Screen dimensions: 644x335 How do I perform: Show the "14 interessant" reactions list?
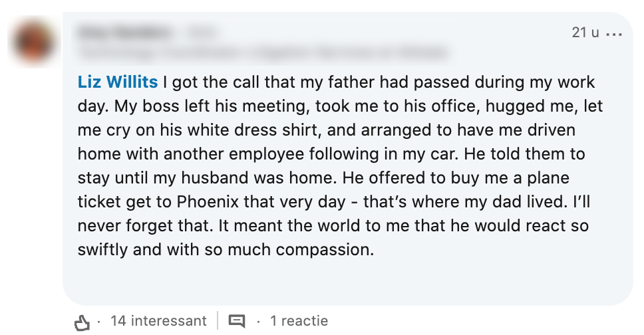[158, 321]
